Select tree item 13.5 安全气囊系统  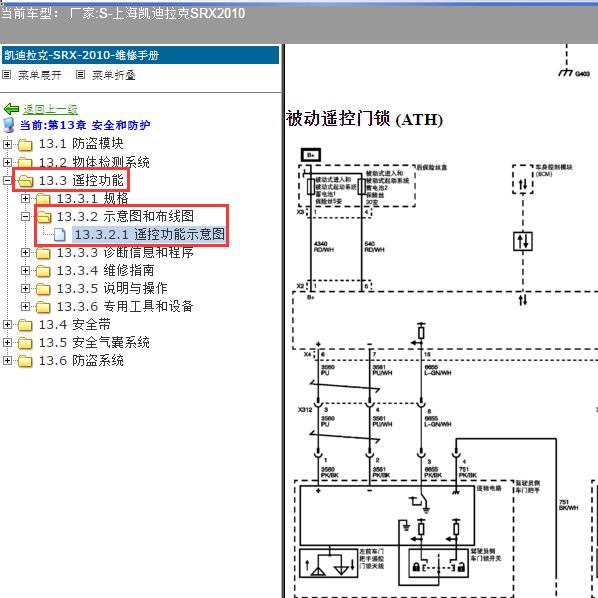coord(94,342)
